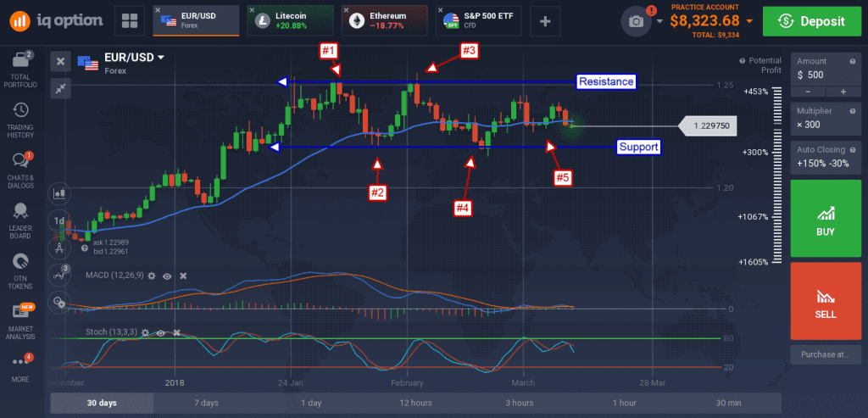Click the MACD (12,26,9) label
The image size is (868, 418).
point(114,276)
